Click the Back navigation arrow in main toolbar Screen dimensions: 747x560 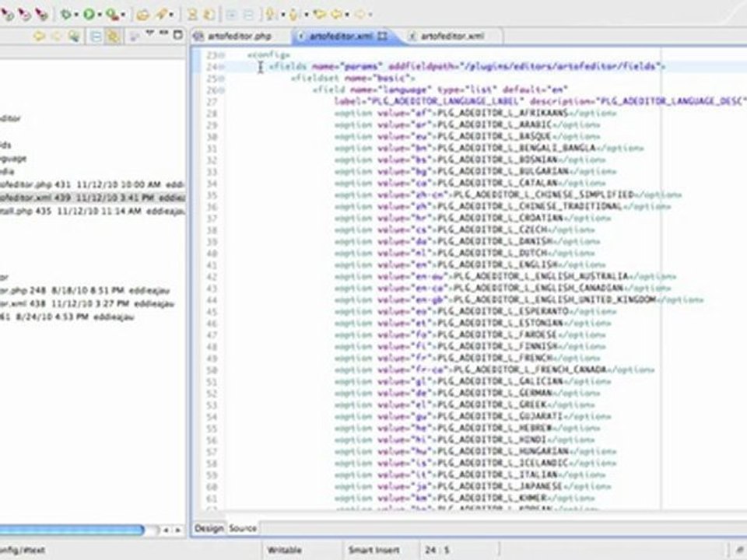(337, 15)
